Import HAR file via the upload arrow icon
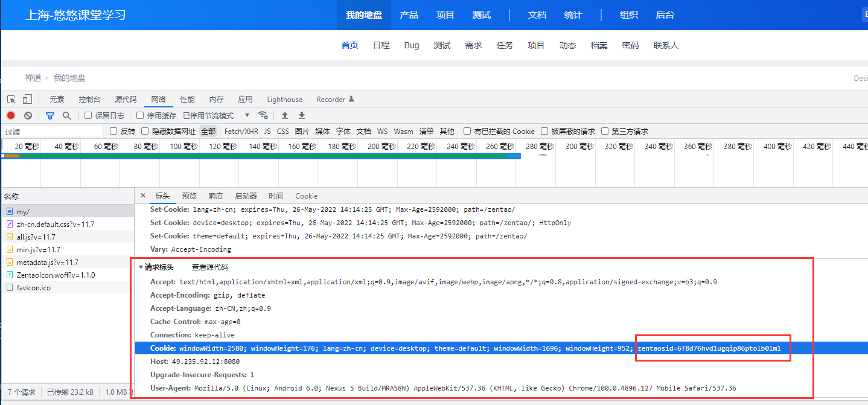Screen dimensions: 868x405 pyautogui.click(x=285, y=116)
